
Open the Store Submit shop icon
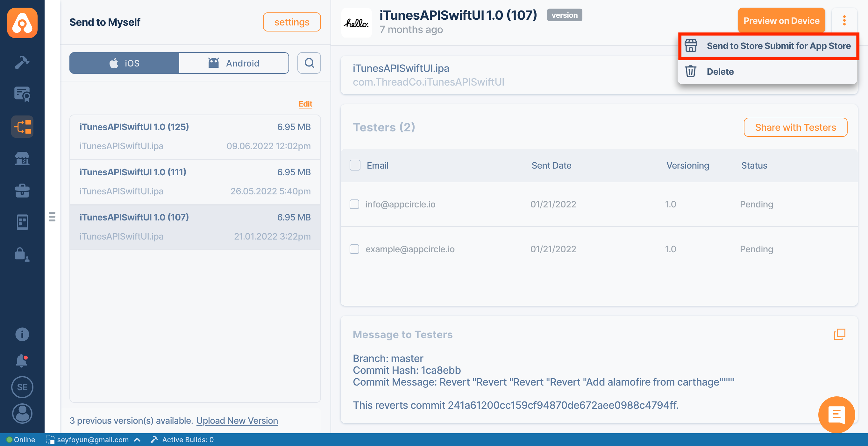(22, 158)
